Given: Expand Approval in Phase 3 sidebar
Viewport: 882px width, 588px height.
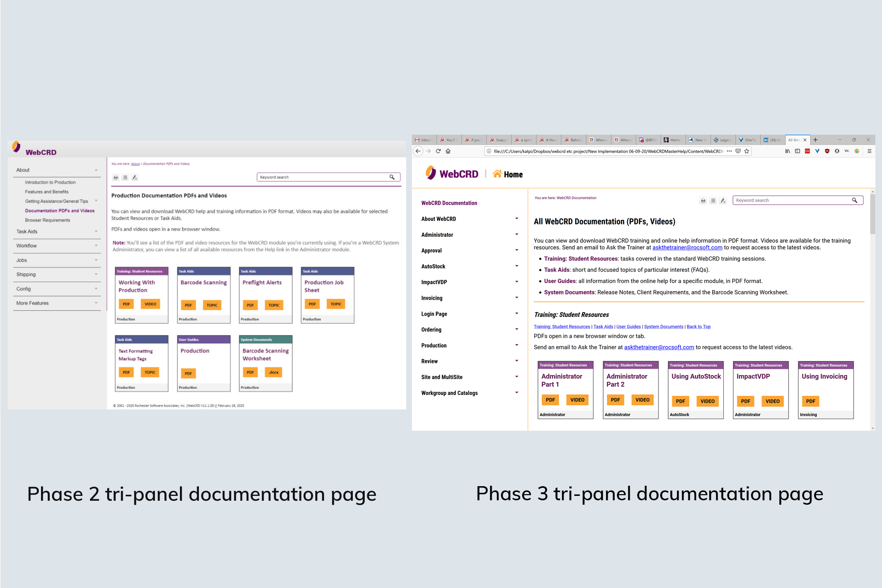Looking at the screenshot, I should (x=516, y=250).
